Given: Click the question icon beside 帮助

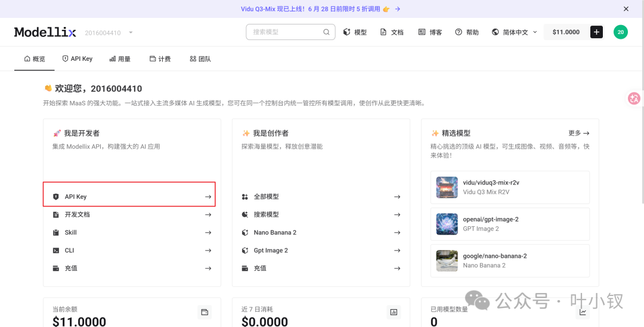Looking at the screenshot, I should [x=459, y=32].
